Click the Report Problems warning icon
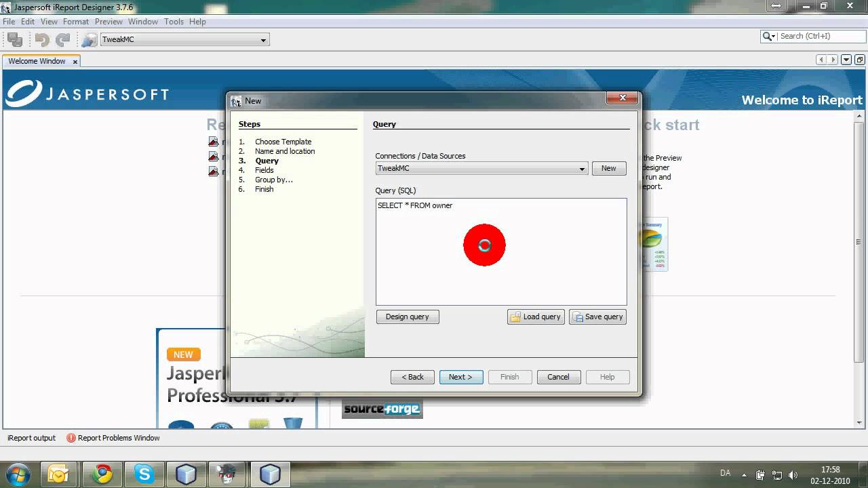 71,438
